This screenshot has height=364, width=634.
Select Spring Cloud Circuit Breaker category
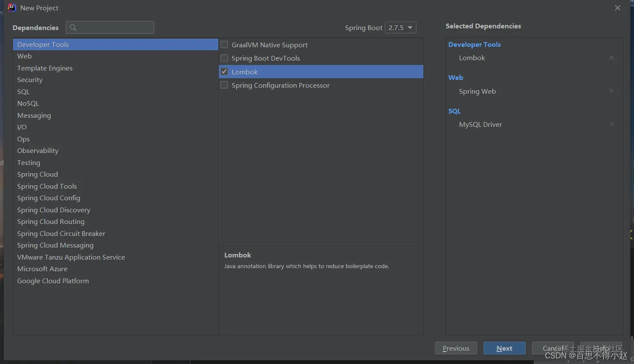point(116,233)
